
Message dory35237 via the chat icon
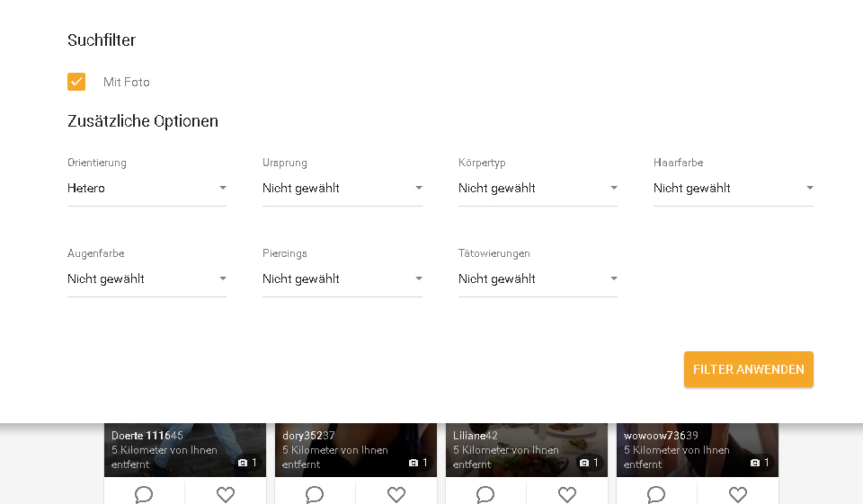pyautogui.click(x=315, y=494)
